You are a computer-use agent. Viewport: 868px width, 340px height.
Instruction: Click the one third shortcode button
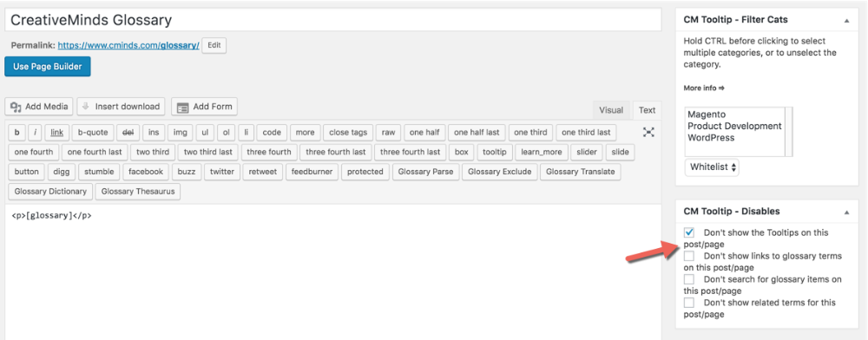point(530,133)
